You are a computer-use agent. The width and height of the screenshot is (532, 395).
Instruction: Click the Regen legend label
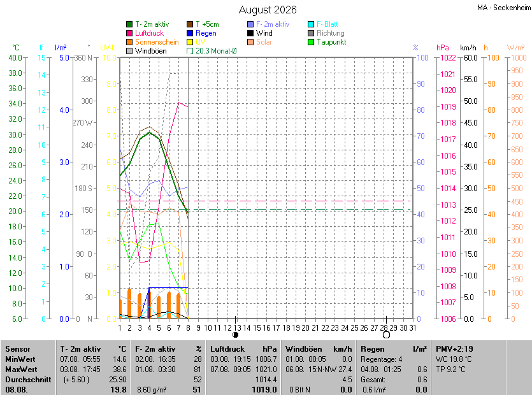[x=206, y=33]
